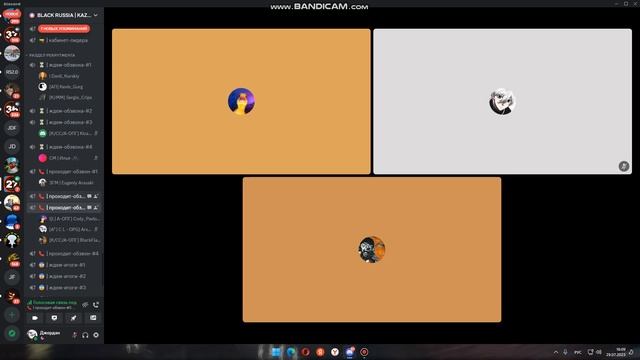Join the ждем-обзвона-#1 voice channel
Viewport: 640px width, 360px height.
pos(64,65)
